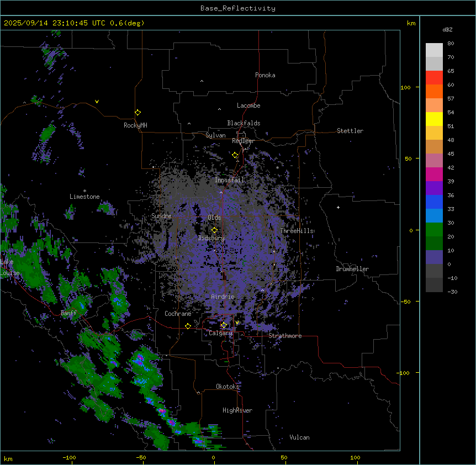Select the Stettler city label

click(x=350, y=131)
